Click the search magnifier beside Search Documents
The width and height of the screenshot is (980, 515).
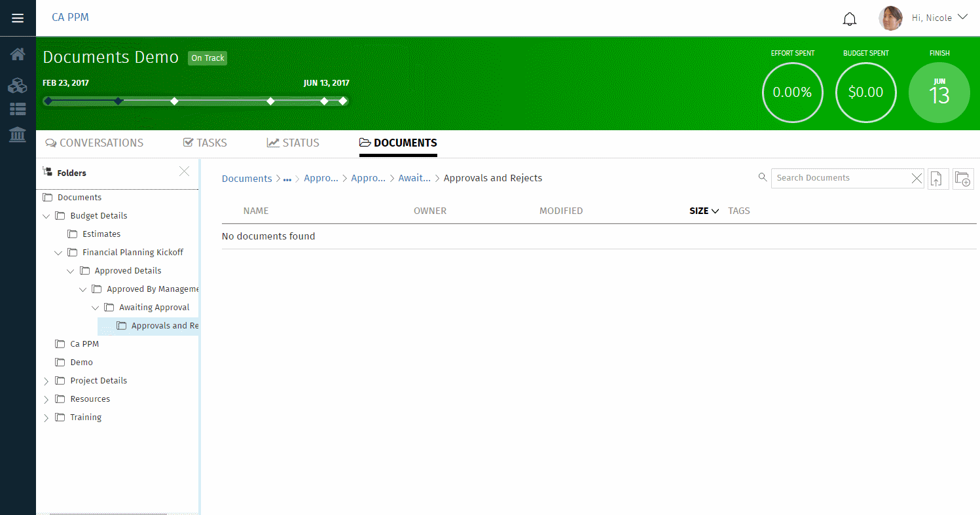762,177
